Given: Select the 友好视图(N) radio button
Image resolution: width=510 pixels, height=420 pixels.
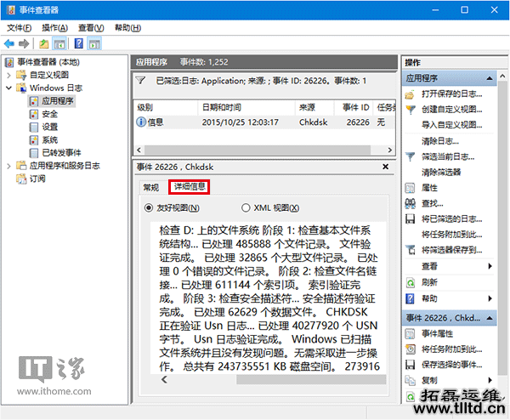Looking at the screenshot, I should coord(148,207).
